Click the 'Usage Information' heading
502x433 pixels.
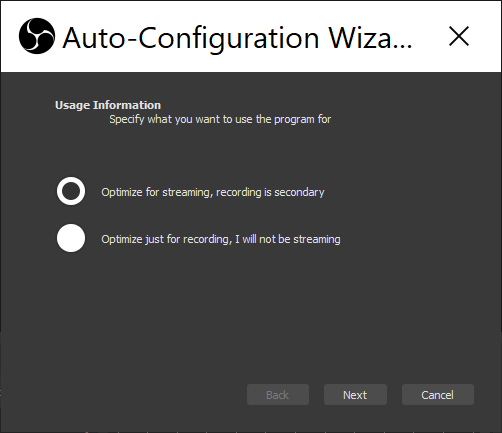(x=108, y=105)
